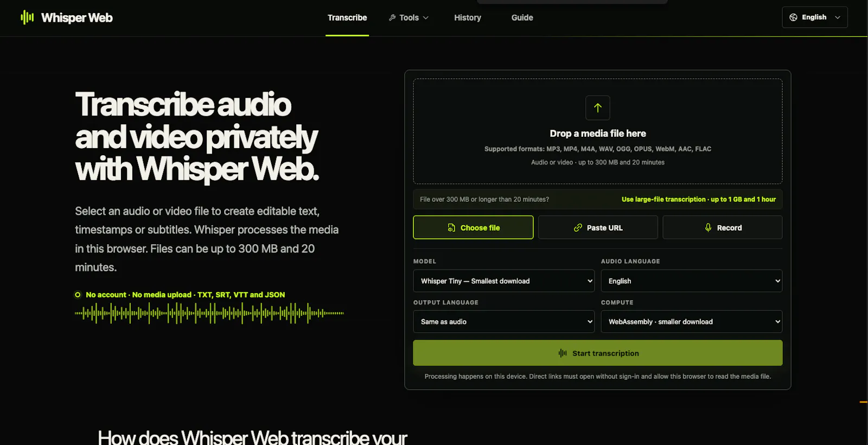Click the circle icon before No account
868x445 pixels.
click(78, 295)
